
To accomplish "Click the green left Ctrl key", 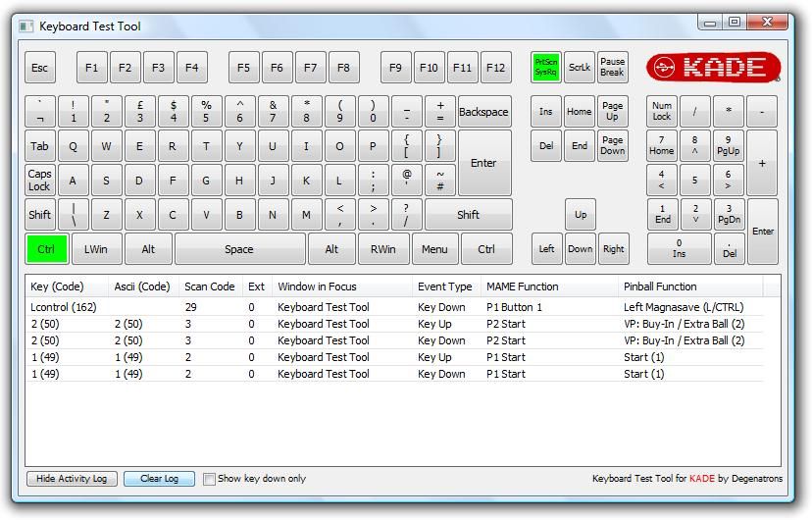I will pos(47,249).
